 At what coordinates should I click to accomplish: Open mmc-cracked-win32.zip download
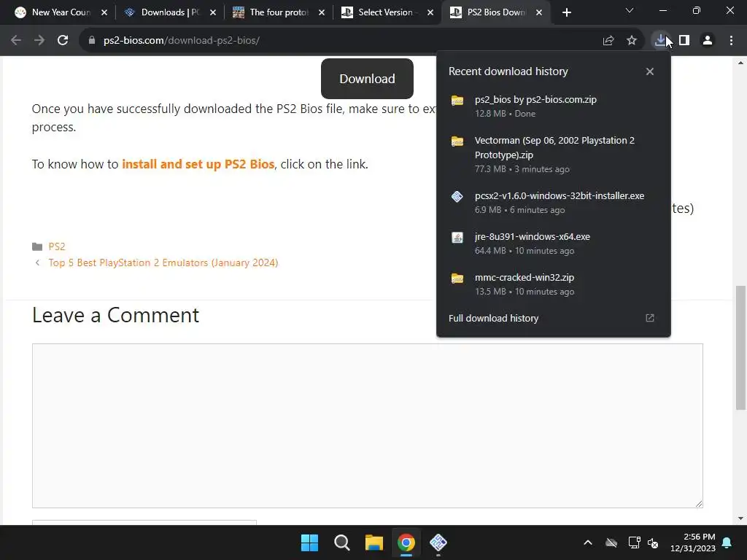click(554, 284)
